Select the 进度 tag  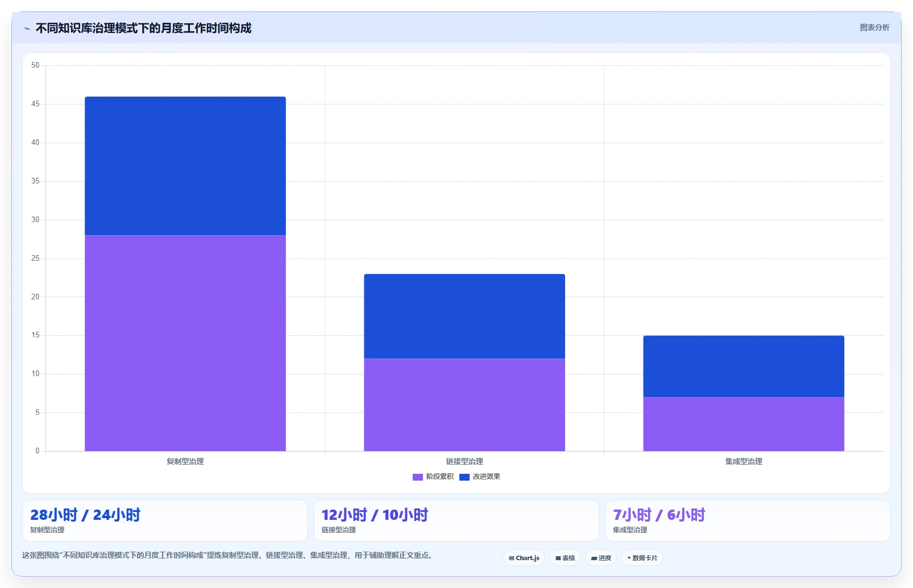pyautogui.click(x=601, y=558)
